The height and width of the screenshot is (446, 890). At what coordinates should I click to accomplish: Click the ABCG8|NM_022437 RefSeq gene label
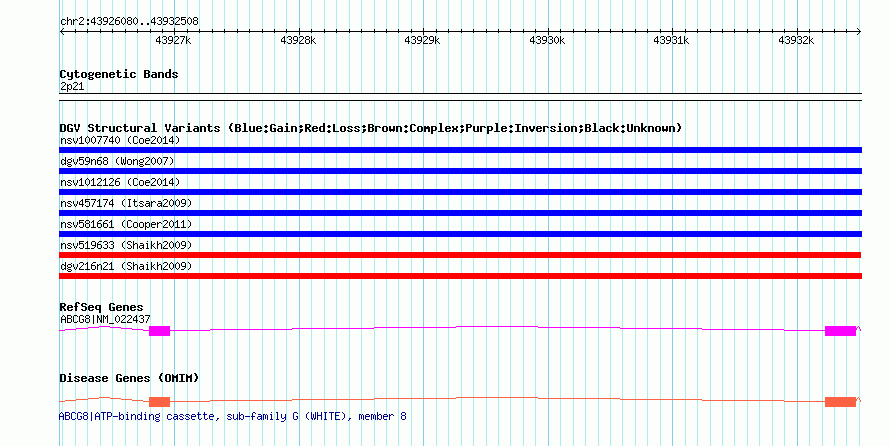point(105,319)
